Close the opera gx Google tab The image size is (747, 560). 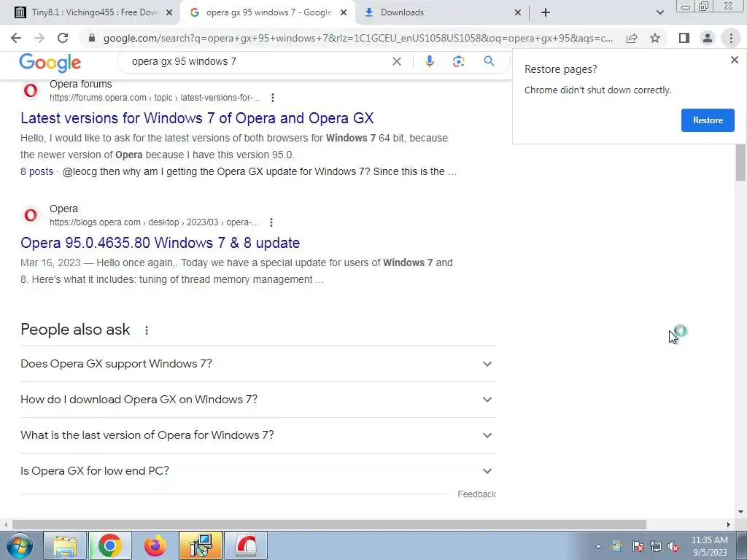344,12
